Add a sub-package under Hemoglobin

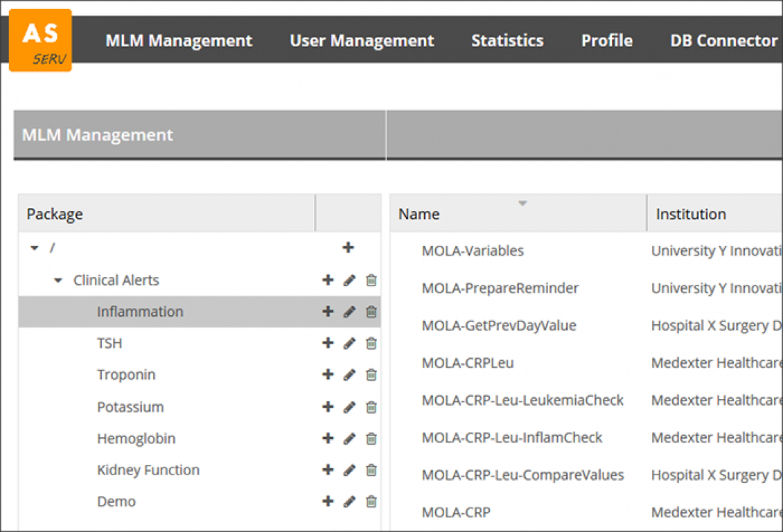pyautogui.click(x=328, y=438)
